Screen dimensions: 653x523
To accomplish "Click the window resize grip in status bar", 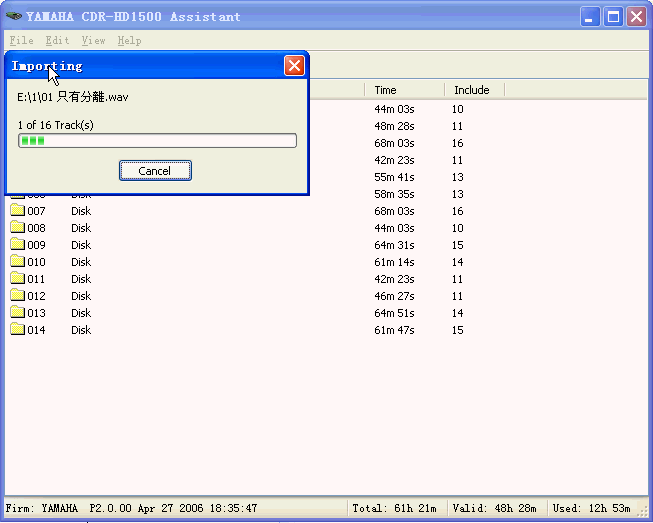I will [644, 511].
